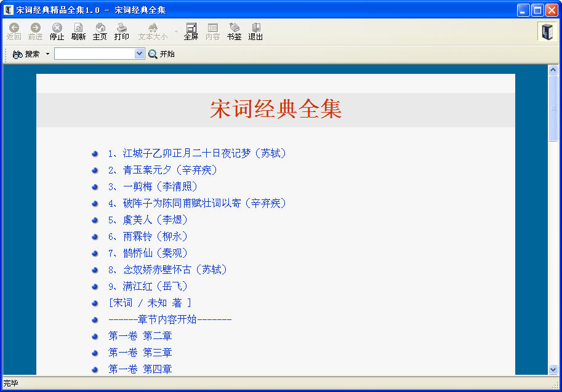562x392 pixels.
Task: Open poem 1 江城子乙卯正月二十日夜记梦（苏轼）
Action: click(197, 153)
